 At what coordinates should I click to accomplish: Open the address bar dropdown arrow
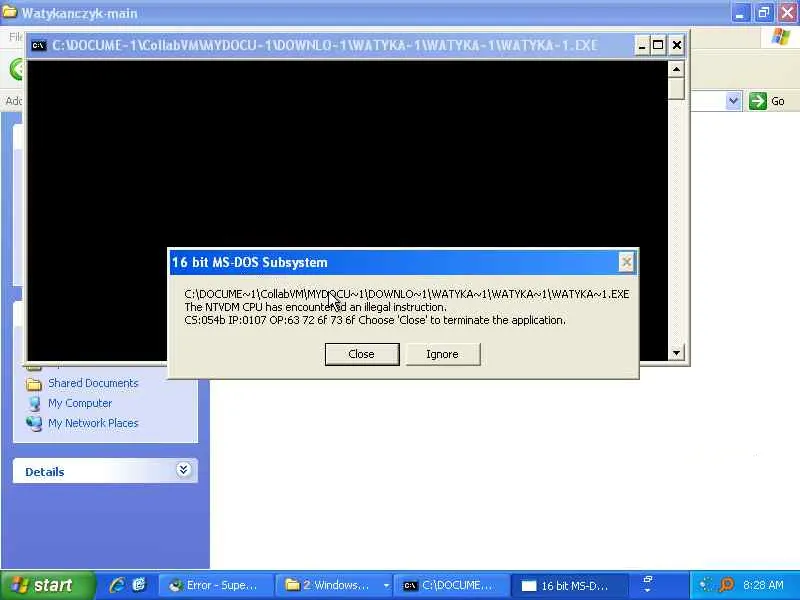pos(733,101)
